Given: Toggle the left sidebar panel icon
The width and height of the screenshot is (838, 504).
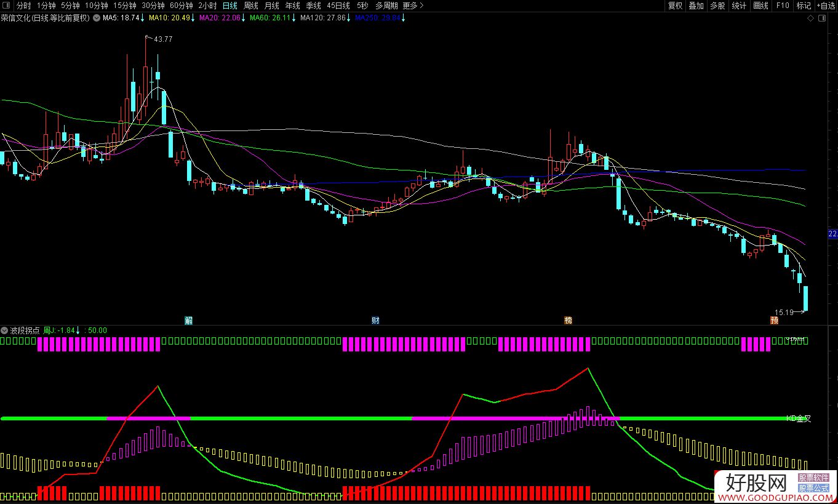Looking at the screenshot, I should click(x=6, y=6).
